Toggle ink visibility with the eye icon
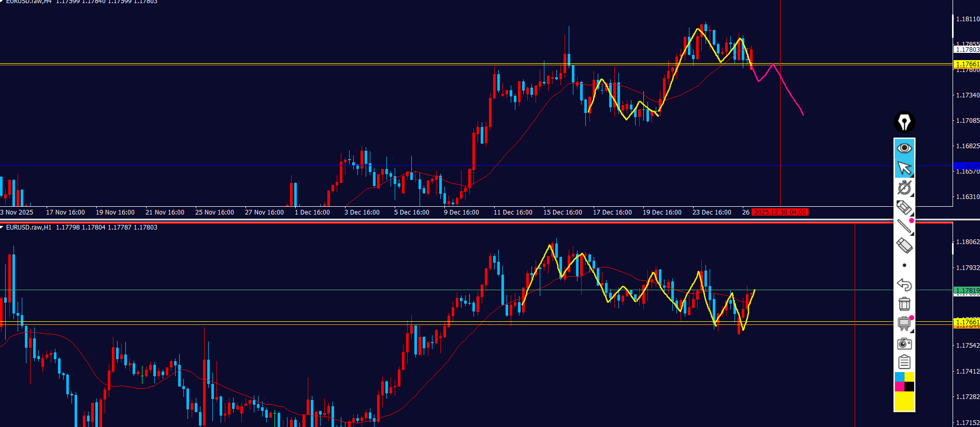Viewport: 980px width, 427px height. pos(904,148)
